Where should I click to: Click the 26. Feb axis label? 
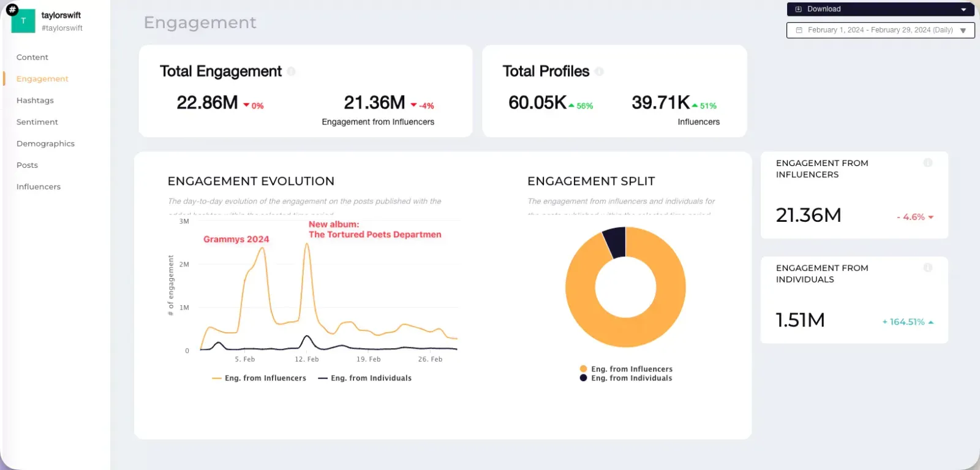(430, 359)
